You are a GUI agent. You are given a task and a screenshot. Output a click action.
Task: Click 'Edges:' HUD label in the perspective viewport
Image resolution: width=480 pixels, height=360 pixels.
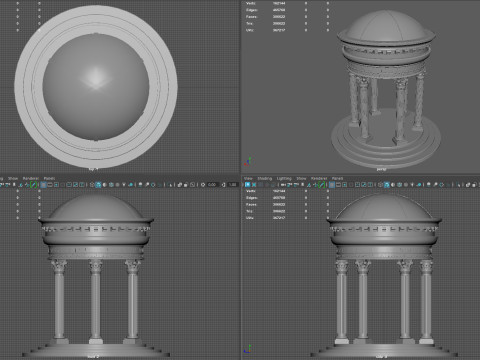(251, 10)
